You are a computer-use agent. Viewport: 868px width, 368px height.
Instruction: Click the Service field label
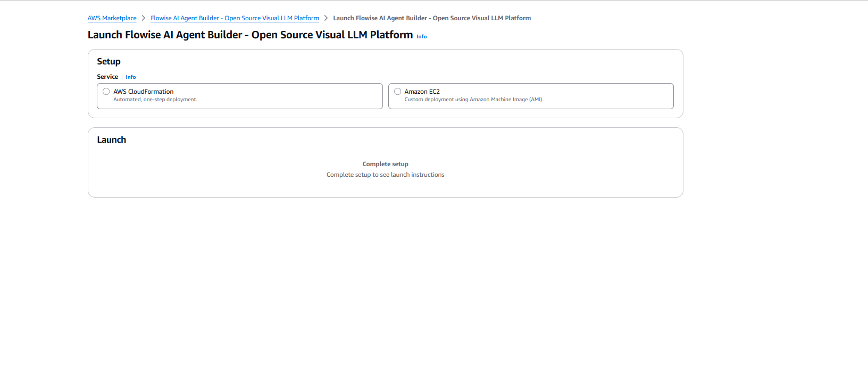107,77
